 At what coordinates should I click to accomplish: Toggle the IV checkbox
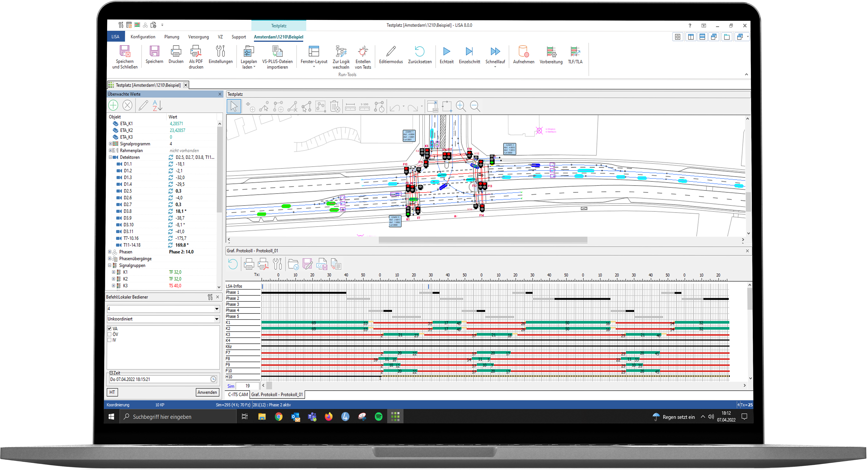pyautogui.click(x=110, y=340)
